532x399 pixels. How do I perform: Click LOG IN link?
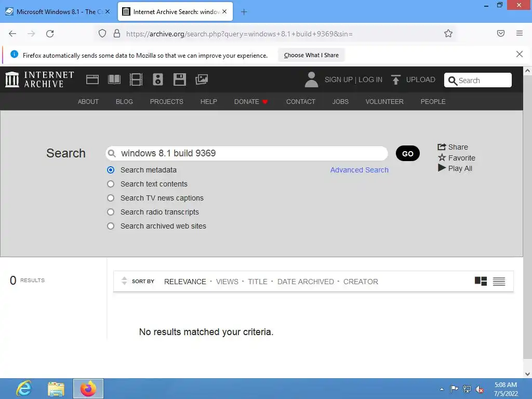[370, 79]
